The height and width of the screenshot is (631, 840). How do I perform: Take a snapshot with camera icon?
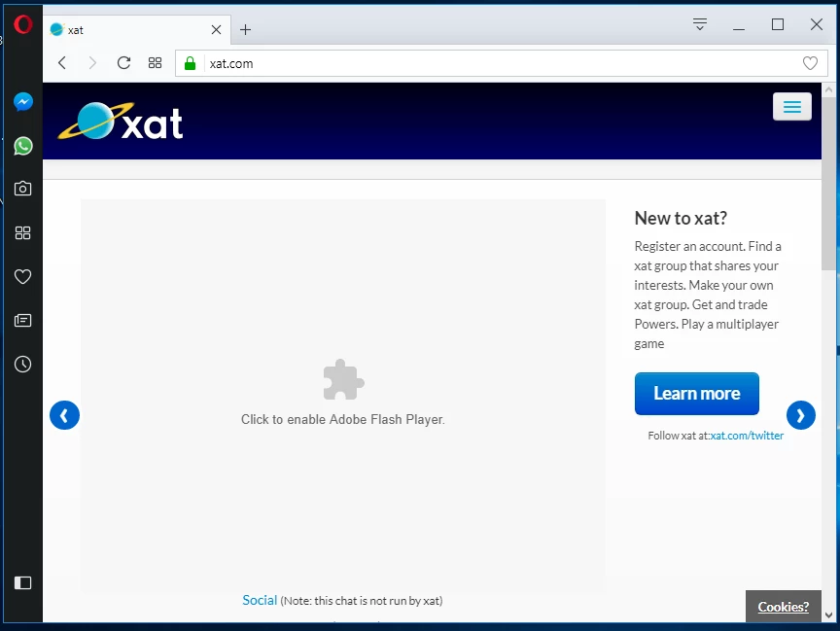click(22, 189)
